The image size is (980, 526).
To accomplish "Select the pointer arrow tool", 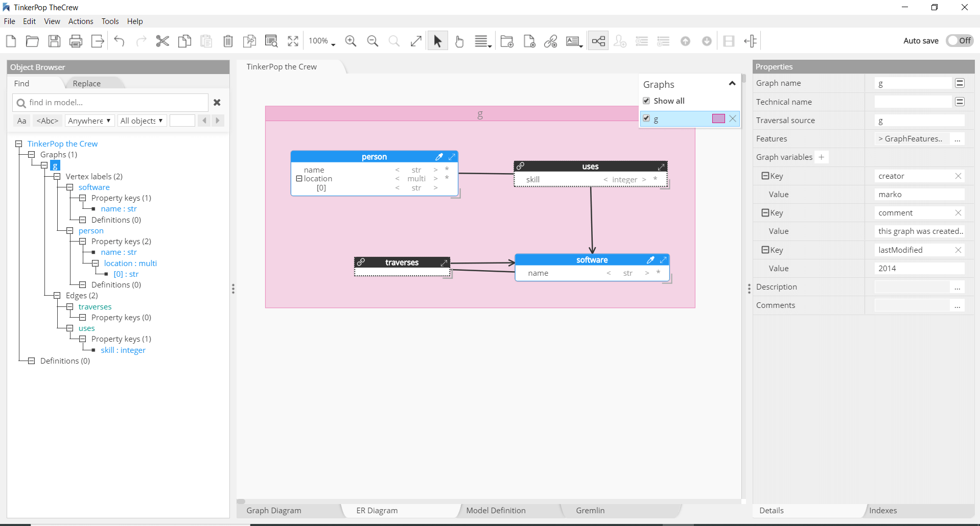I will pos(437,41).
